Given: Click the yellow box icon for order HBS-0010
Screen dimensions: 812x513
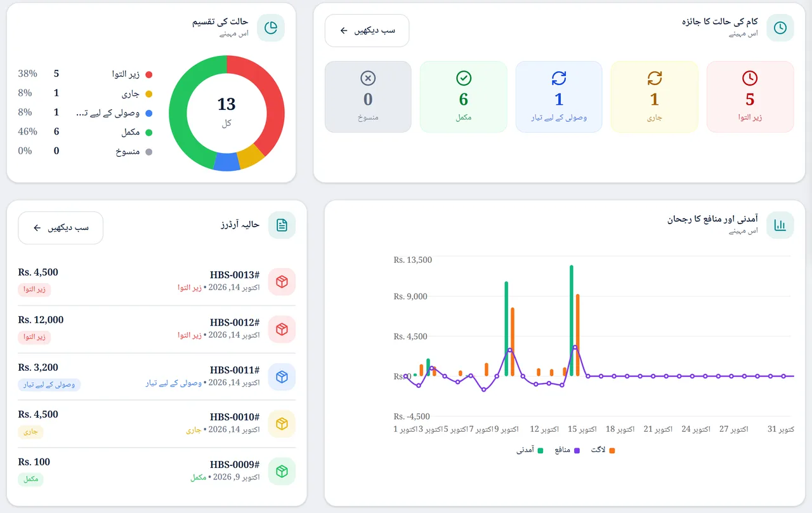Looking at the screenshot, I should (282, 424).
